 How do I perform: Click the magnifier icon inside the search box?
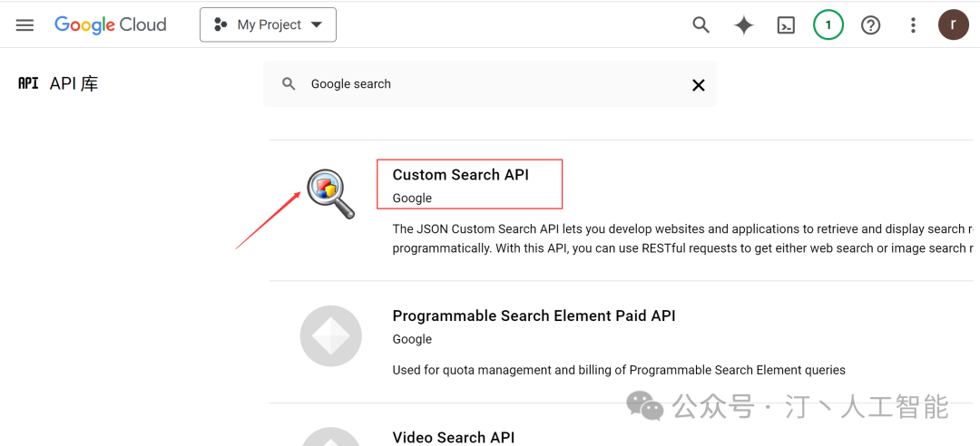pyautogui.click(x=289, y=84)
